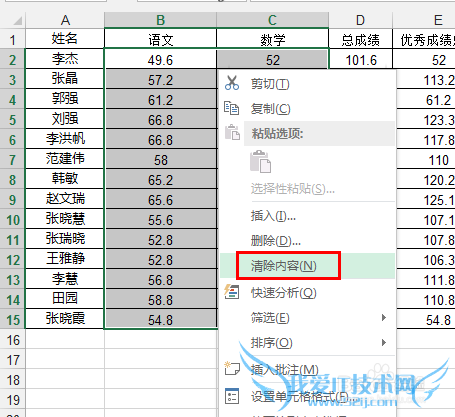Click the name cell 范建伟

tap(65, 159)
